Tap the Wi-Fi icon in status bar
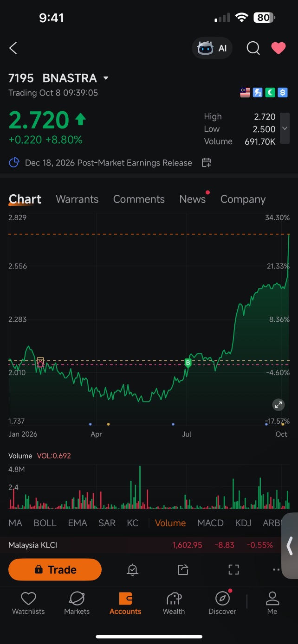 coord(241,18)
